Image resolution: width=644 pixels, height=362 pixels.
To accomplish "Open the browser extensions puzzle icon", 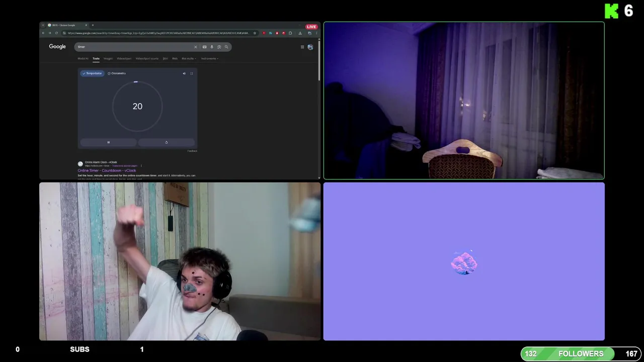I will click(290, 33).
